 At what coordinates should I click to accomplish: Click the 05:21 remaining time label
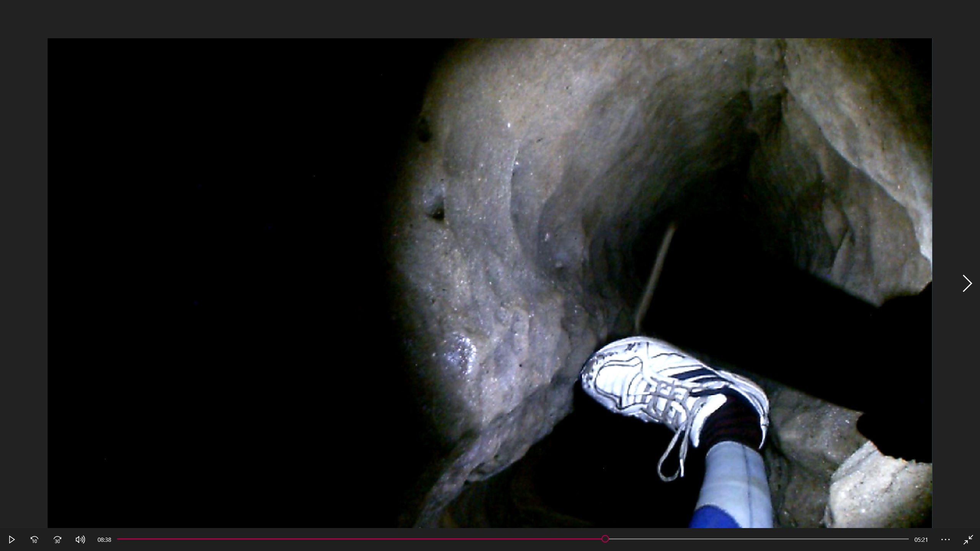[921, 540]
